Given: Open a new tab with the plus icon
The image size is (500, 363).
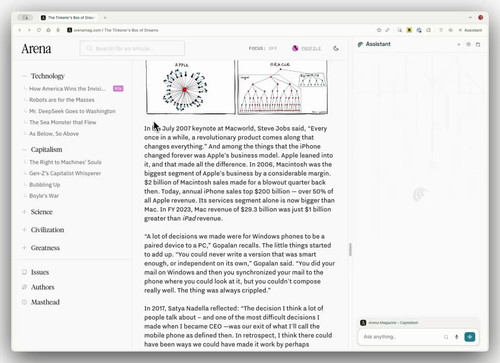Looking at the screenshot, I should (105, 18).
